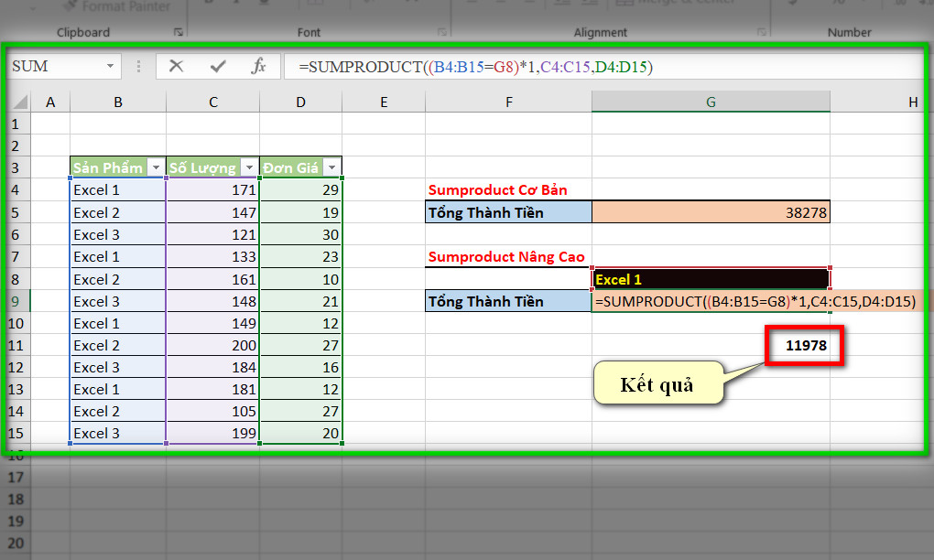
Task: Select column G header
Action: pyautogui.click(x=711, y=102)
